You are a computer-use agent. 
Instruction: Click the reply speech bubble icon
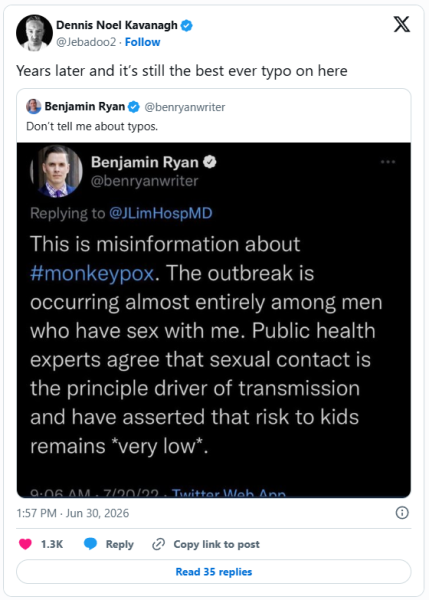tap(90, 544)
